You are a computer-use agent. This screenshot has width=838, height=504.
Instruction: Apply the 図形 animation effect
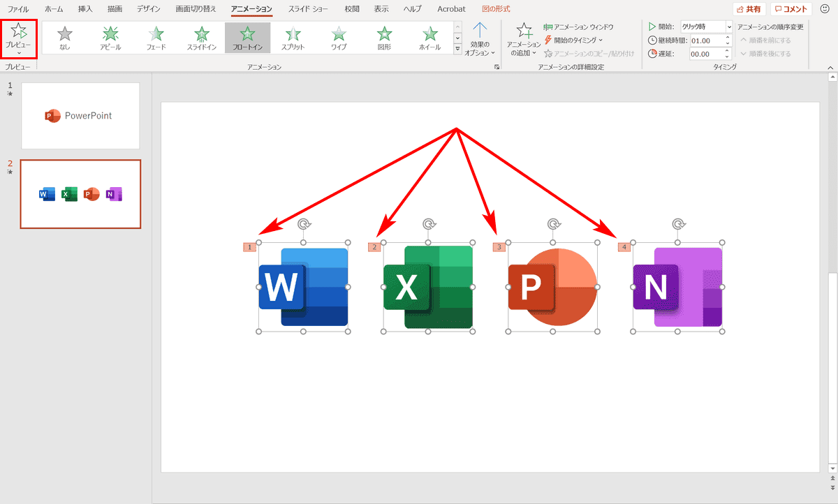[x=384, y=38]
